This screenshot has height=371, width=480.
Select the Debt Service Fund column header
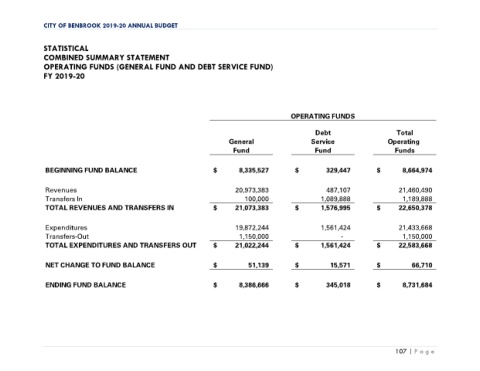pyautogui.click(x=323, y=141)
